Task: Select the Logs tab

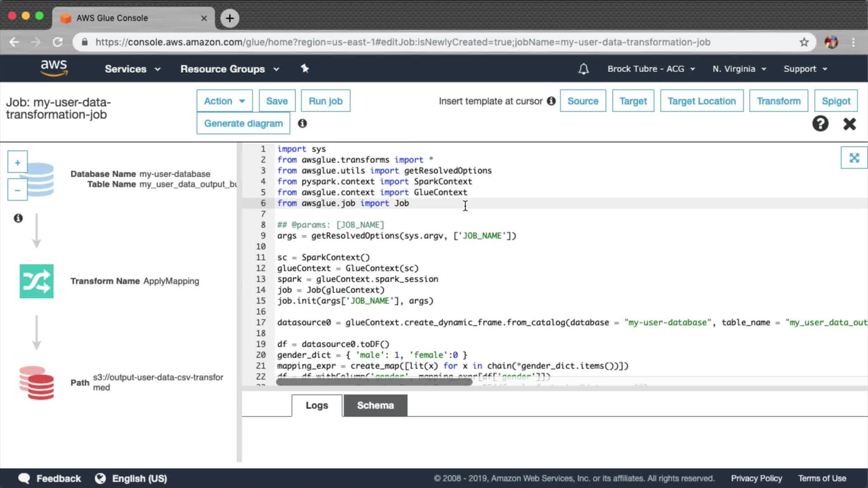Action: 316,405
